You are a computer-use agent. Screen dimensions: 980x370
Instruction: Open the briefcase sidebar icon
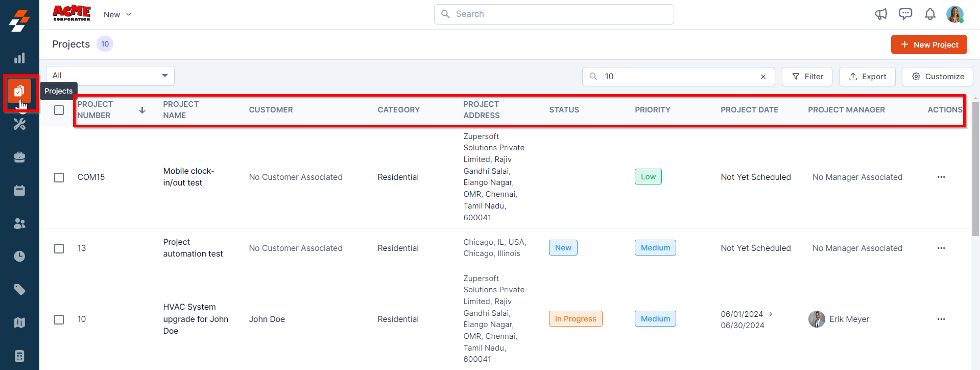tap(19, 157)
